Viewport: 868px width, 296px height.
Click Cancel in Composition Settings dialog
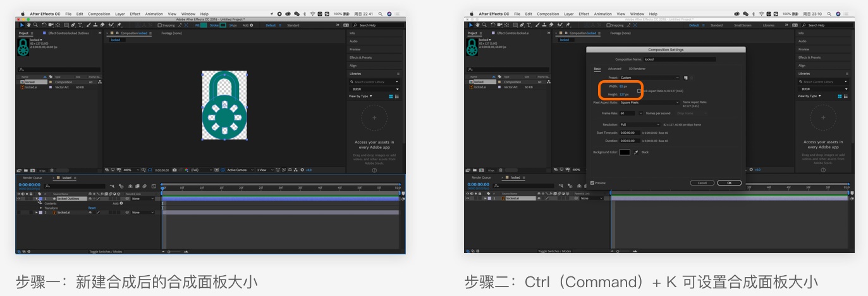pos(702,183)
